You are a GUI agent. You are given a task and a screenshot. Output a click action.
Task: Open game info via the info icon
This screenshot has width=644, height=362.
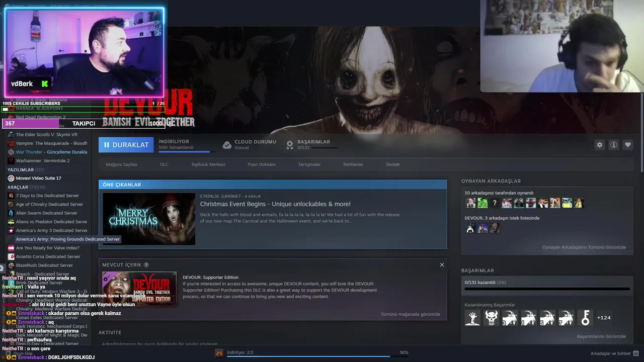tap(613, 145)
